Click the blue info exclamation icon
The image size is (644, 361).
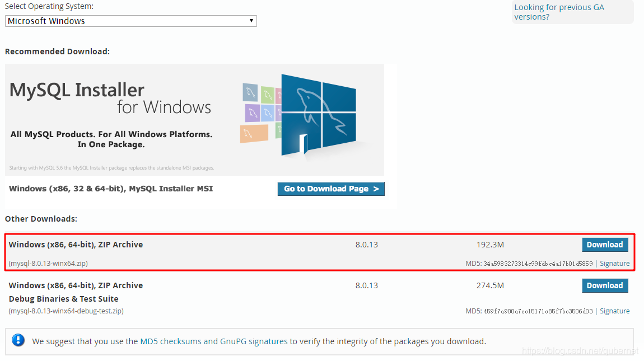pos(18,340)
